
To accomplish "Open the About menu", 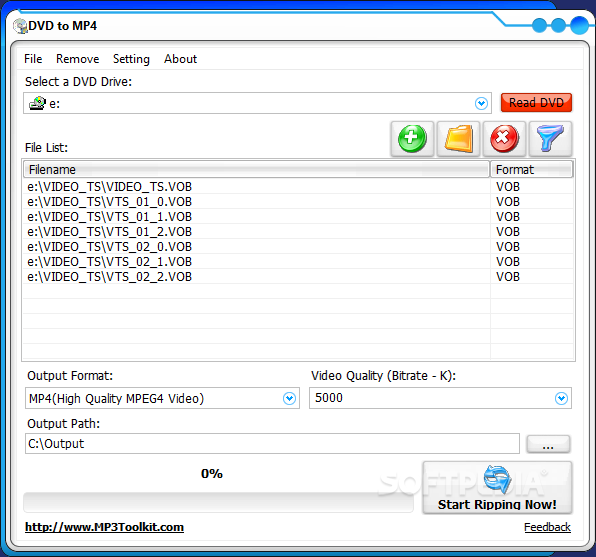I will (181, 59).
